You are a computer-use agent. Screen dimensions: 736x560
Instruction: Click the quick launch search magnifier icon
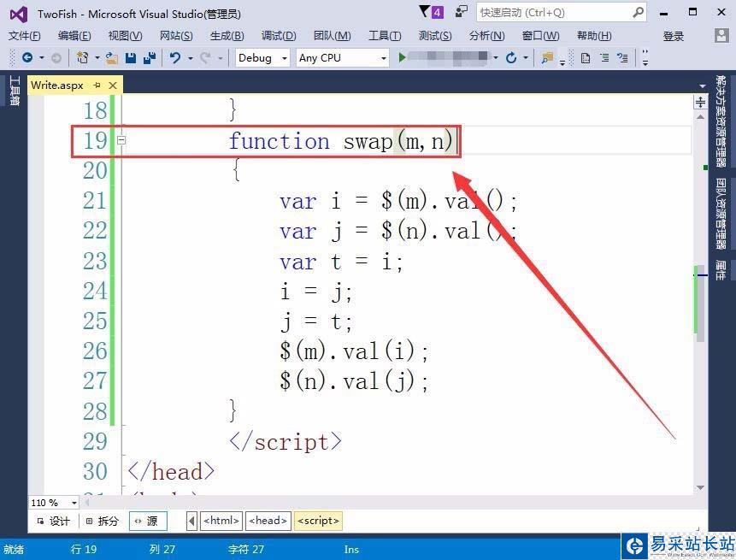pyautogui.click(x=638, y=12)
